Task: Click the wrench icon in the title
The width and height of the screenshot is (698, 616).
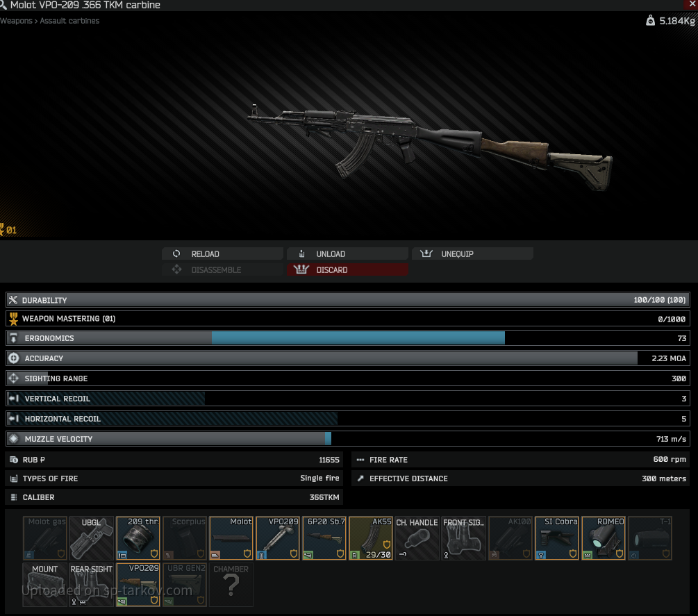Action: coord(3,5)
